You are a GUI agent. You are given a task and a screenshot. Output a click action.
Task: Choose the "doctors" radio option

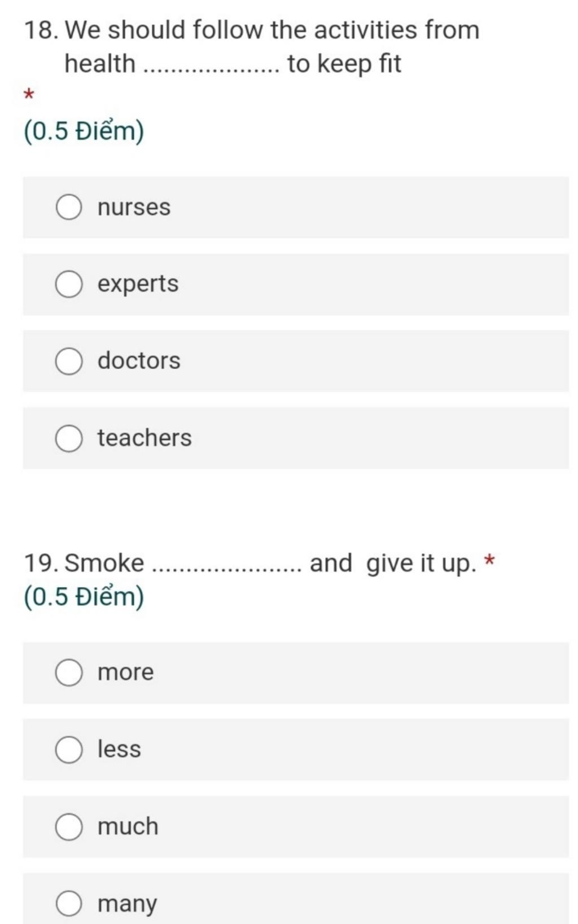pyautogui.click(x=69, y=361)
